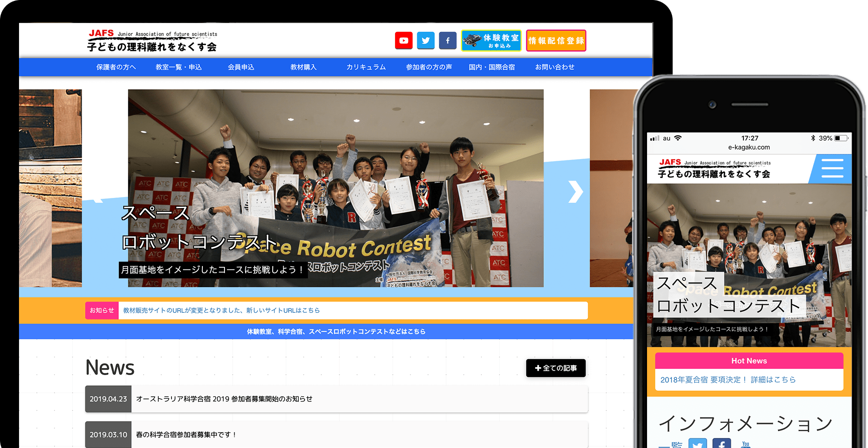Click the previous slide thumbnail on left

click(50, 188)
